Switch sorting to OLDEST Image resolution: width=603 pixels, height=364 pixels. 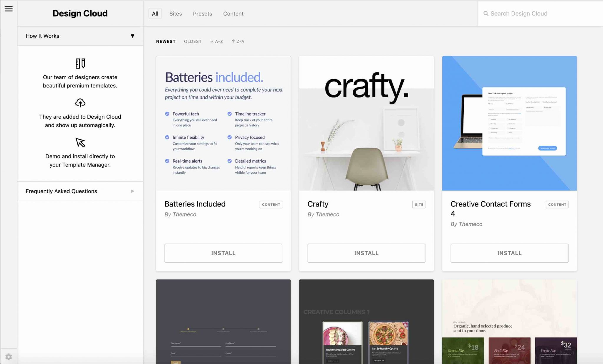pos(193,41)
